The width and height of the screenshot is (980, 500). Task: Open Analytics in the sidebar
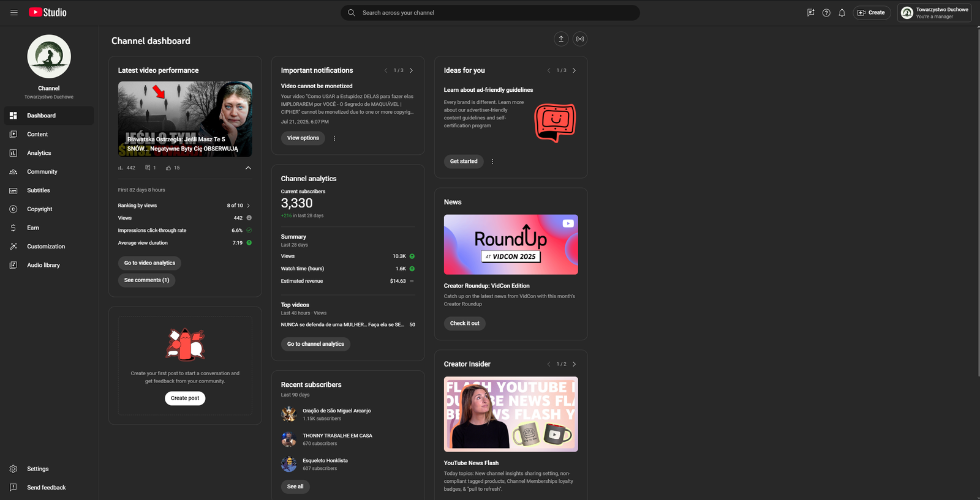coord(49,153)
